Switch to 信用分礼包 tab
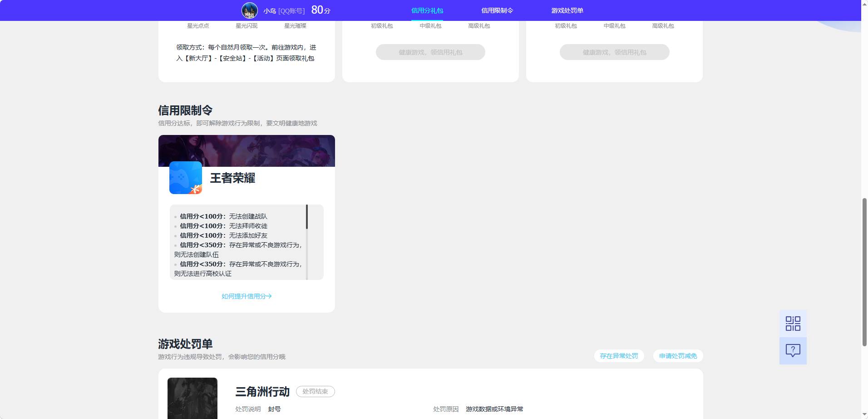Screen dimensions: 868x419 click(x=427, y=10)
